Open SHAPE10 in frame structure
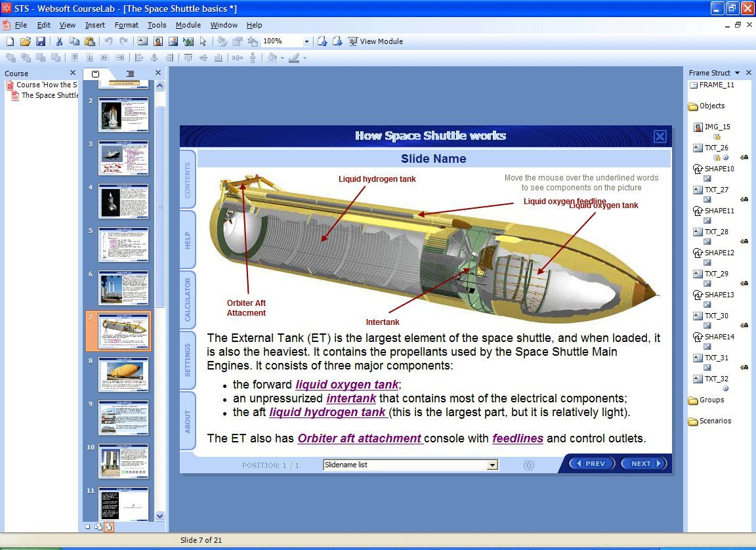Image resolution: width=756 pixels, height=550 pixels. [719, 169]
